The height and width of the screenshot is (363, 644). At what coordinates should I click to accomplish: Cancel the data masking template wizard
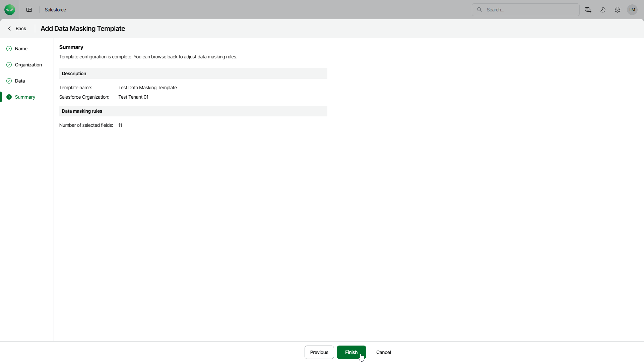click(x=383, y=352)
